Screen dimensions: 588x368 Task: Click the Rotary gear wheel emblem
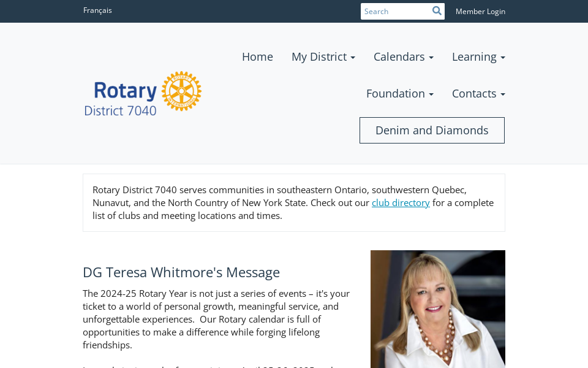(x=181, y=91)
